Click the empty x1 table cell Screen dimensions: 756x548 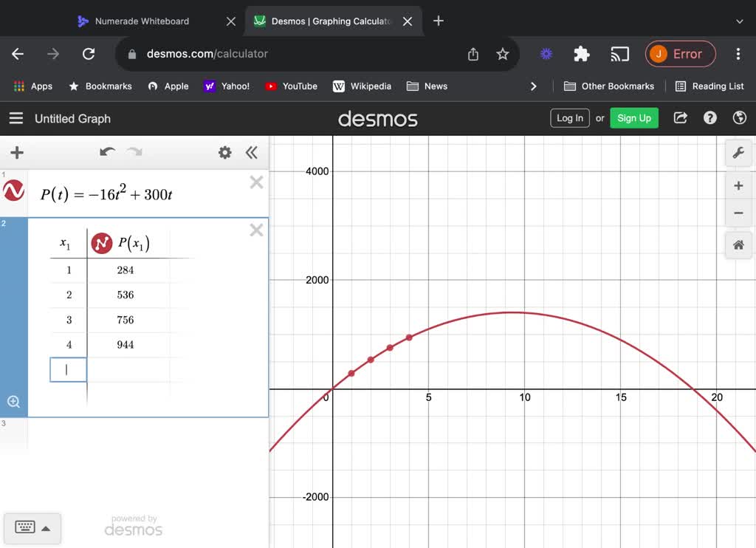point(68,369)
